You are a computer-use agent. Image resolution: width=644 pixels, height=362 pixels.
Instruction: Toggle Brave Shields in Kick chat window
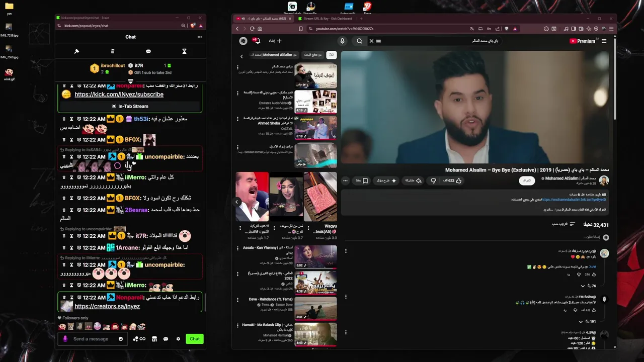click(x=193, y=26)
